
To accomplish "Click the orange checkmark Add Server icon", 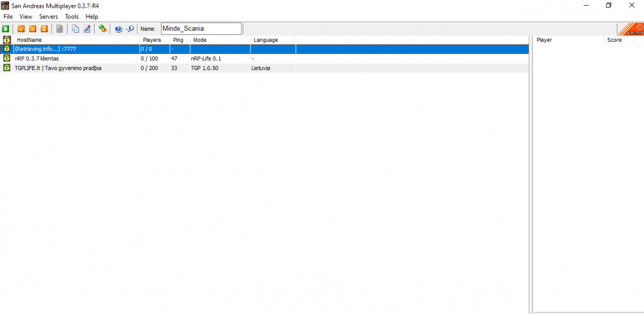I will [21, 29].
